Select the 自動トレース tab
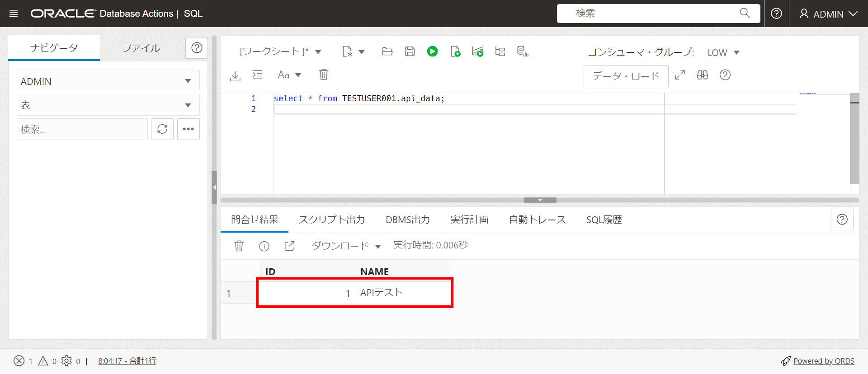Viewport: 868px width, 374px height. pyautogui.click(x=537, y=220)
